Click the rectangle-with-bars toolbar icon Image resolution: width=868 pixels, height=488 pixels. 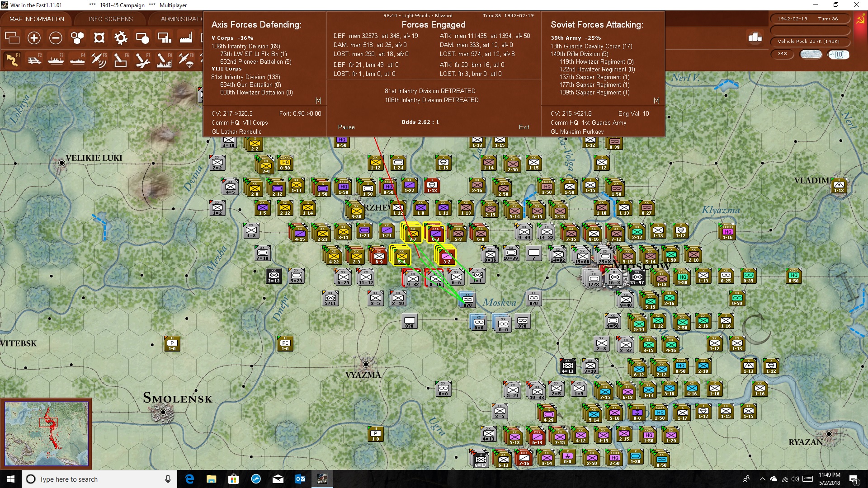coord(164,38)
